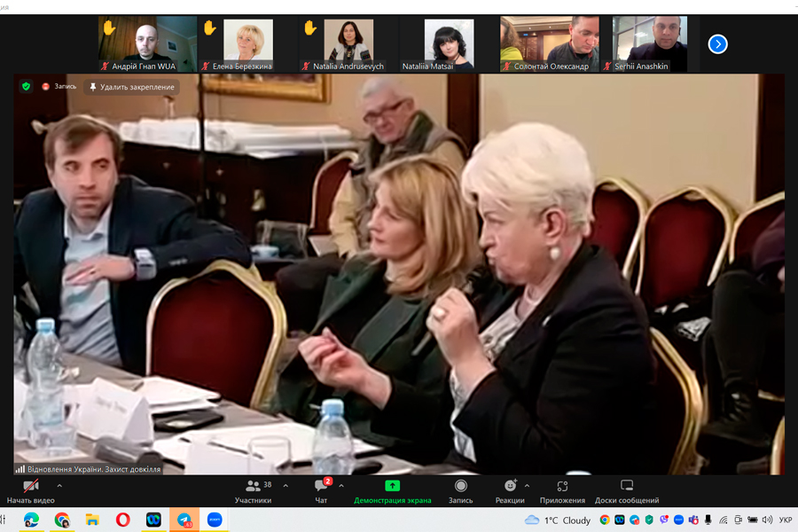
Task: Click the battery icon in system tray
Action: (753, 520)
